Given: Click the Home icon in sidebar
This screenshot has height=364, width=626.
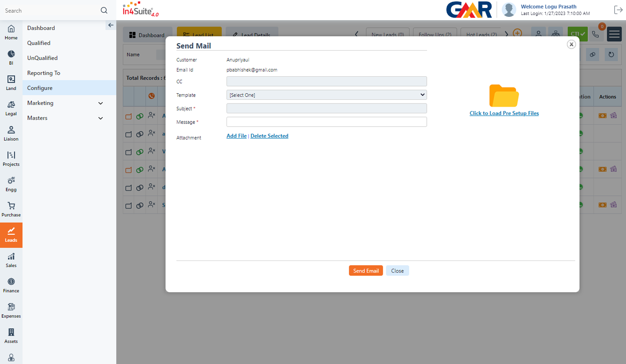Looking at the screenshot, I should point(11,29).
